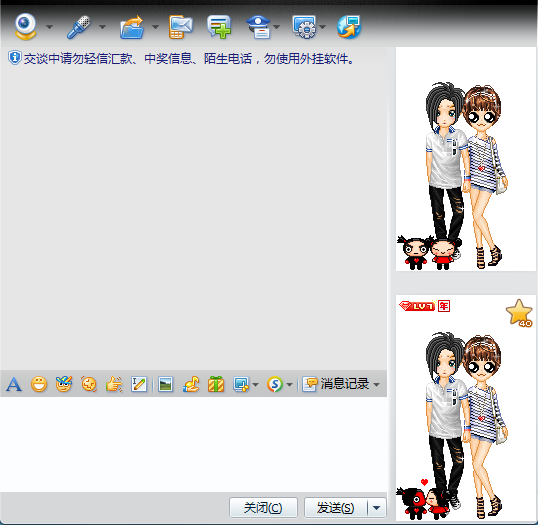Send SMS with envelope phone icon
The height and width of the screenshot is (525, 538).
tap(181, 27)
